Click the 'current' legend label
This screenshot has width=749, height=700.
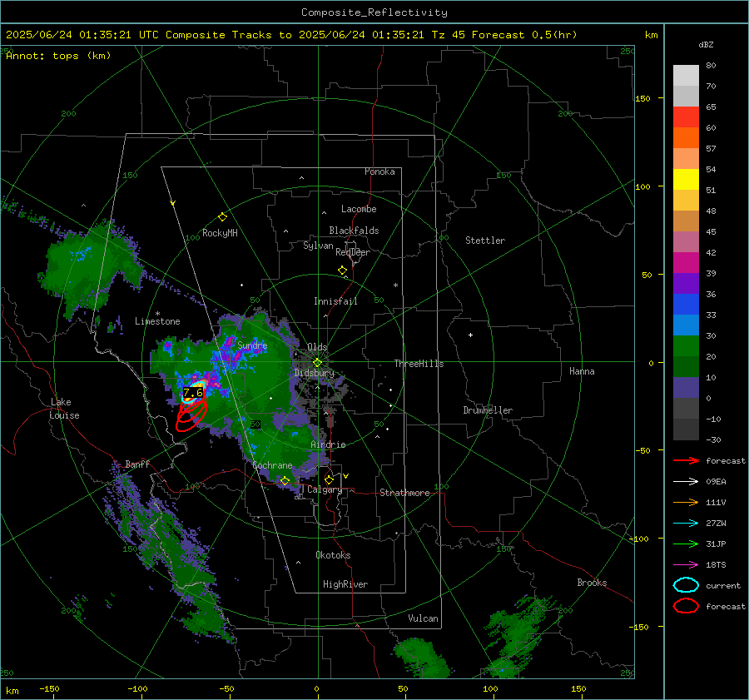pyautogui.click(x=723, y=585)
